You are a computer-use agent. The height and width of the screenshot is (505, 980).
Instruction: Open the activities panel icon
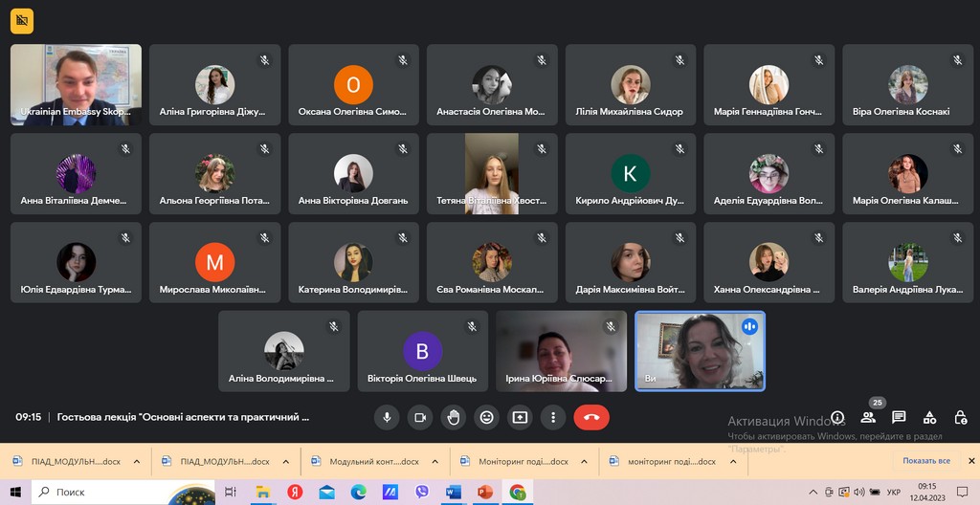[929, 418]
